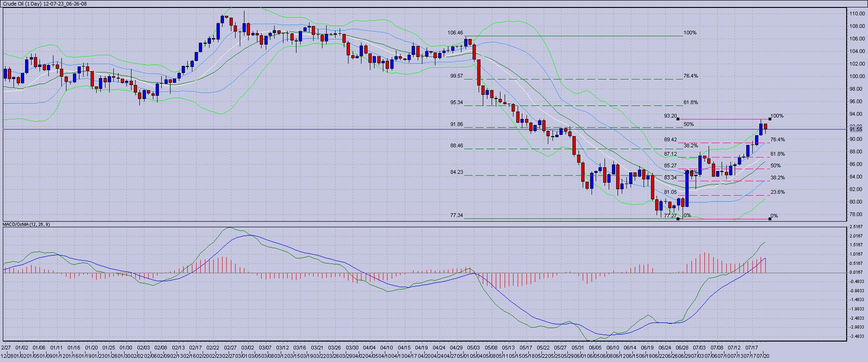
Task: Click the 91.55 current price marker
Action: (x=855, y=130)
